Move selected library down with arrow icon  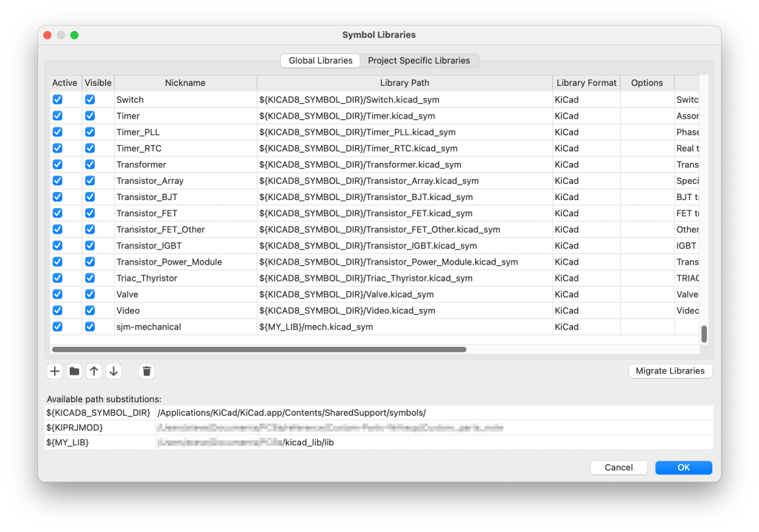[113, 371]
